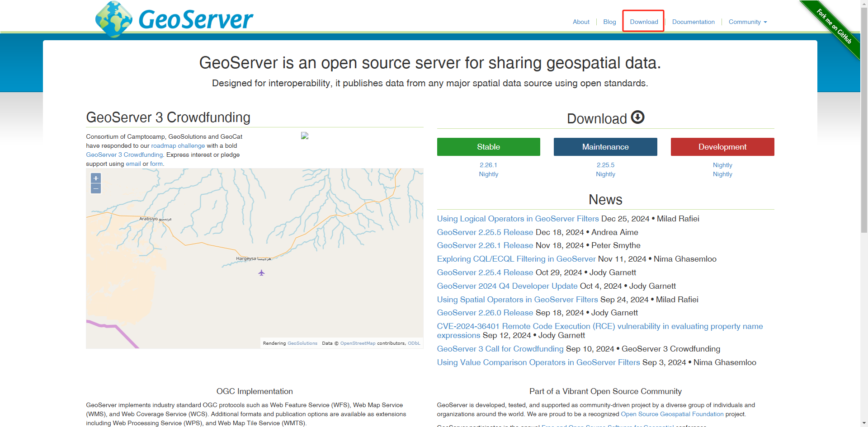Click the scrollbar down arrow
This screenshot has width=868, height=427.
pos(864,423)
